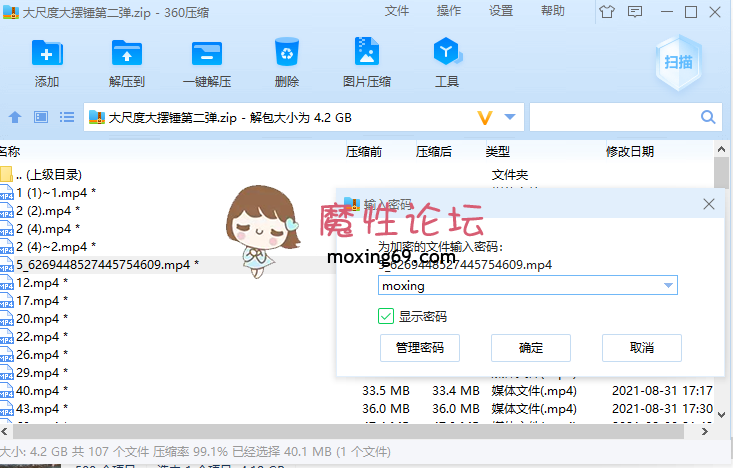Image resolution: width=733 pixels, height=468 pixels.
Task: Click the 确定 (OK) button
Action: pyautogui.click(x=531, y=348)
